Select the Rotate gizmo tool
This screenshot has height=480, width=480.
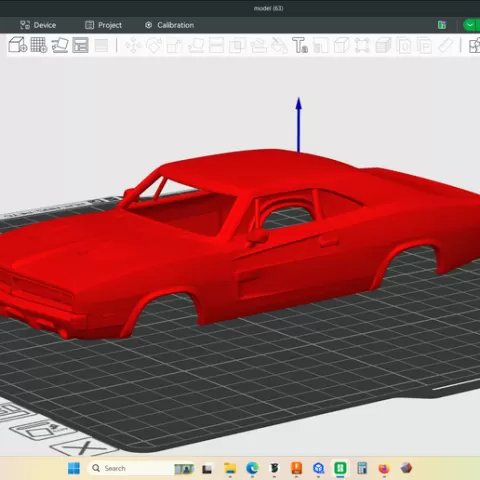(x=154, y=45)
